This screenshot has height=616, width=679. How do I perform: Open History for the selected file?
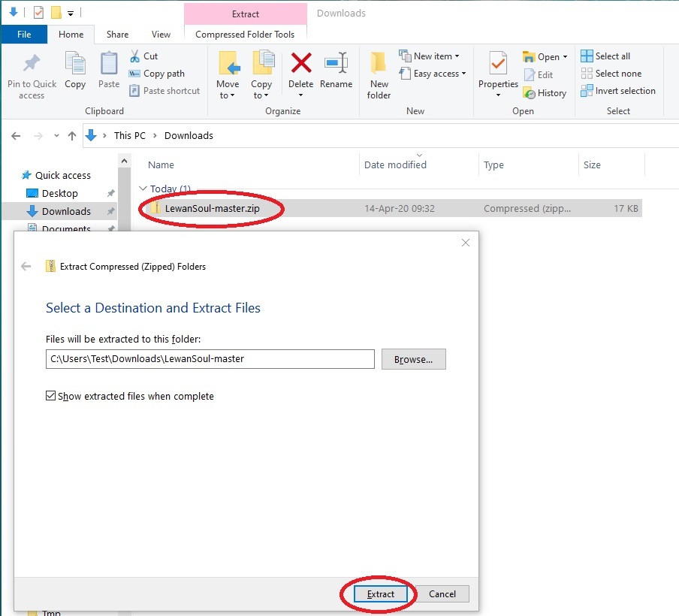[x=545, y=93]
